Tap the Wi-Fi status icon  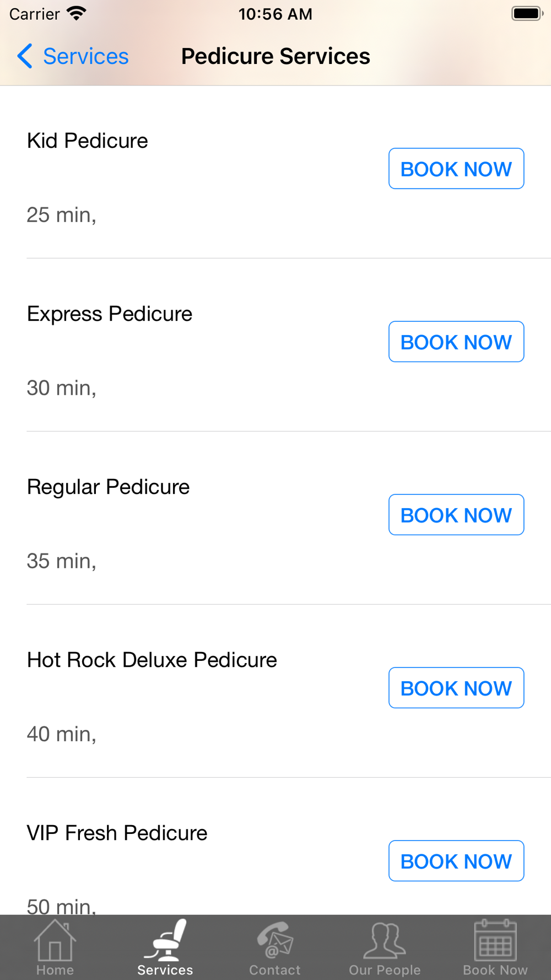click(77, 14)
